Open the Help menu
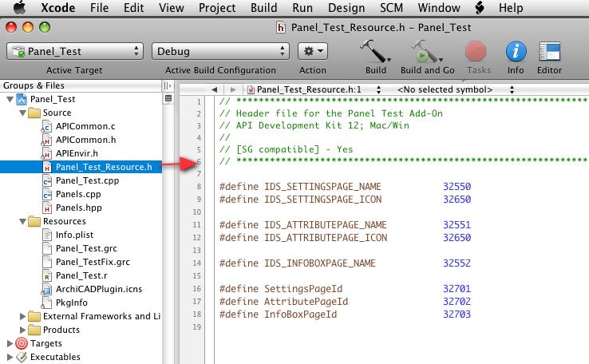The height and width of the screenshot is (364, 589). (511, 8)
